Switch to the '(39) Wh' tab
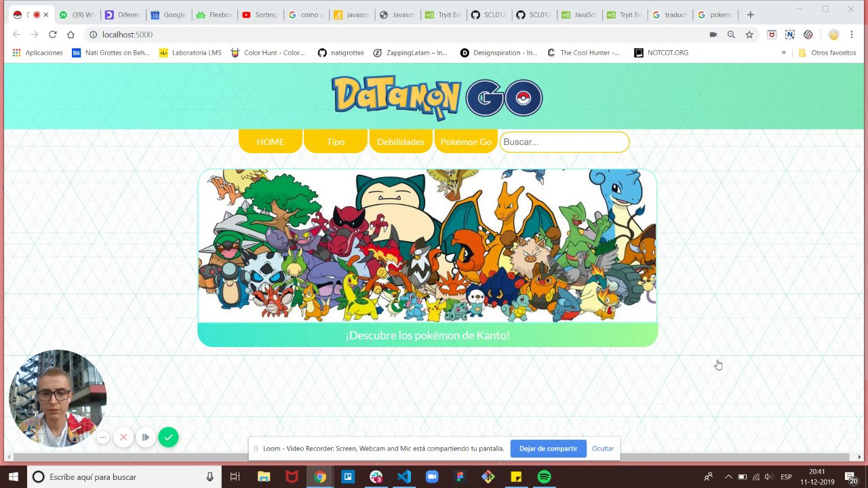Image resolution: width=868 pixels, height=488 pixels. 77,14
